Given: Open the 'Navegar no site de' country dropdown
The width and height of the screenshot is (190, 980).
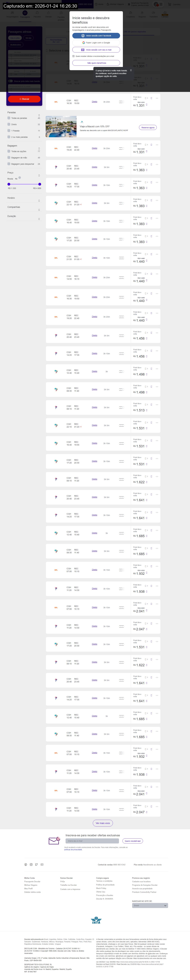Looking at the screenshot, I should (150, 906).
